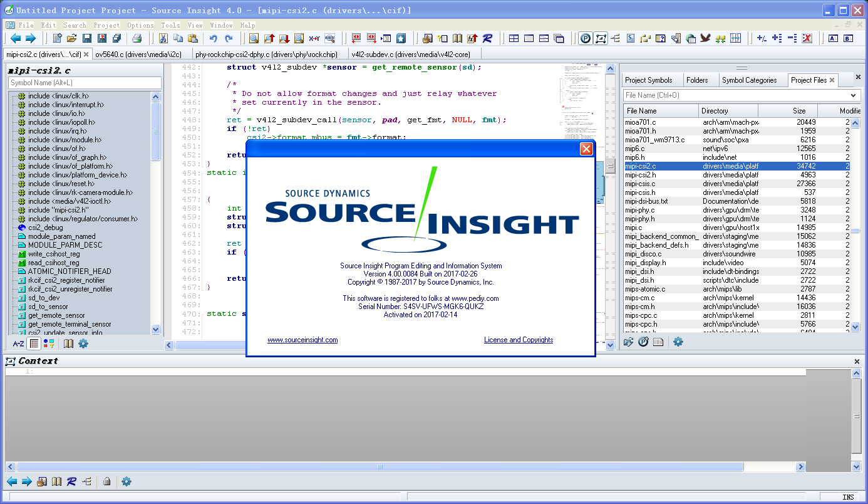This screenshot has height=504, width=868.
Task: Toggle the lock icon in Context toolbar
Action: tap(106, 481)
